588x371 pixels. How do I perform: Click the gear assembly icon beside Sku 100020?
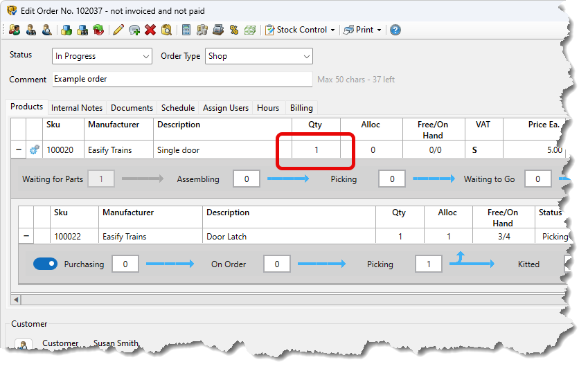click(35, 150)
